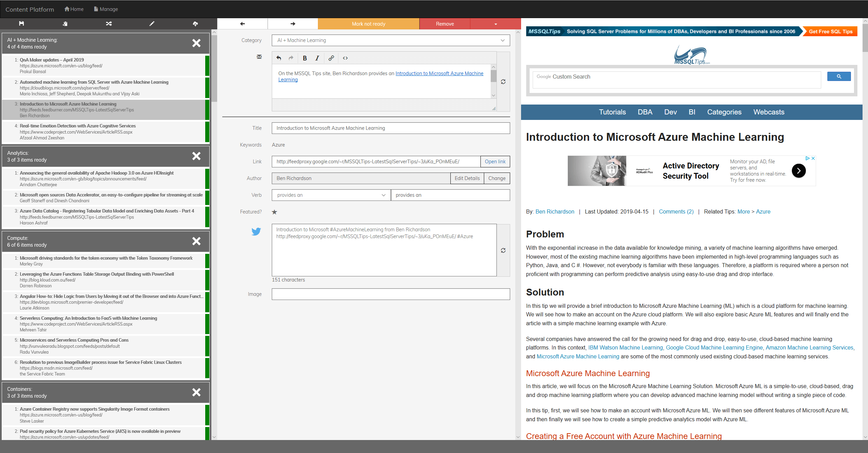Screen dimensions: 868x453
Task: Click the Mark not ready button
Action: click(368, 24)
